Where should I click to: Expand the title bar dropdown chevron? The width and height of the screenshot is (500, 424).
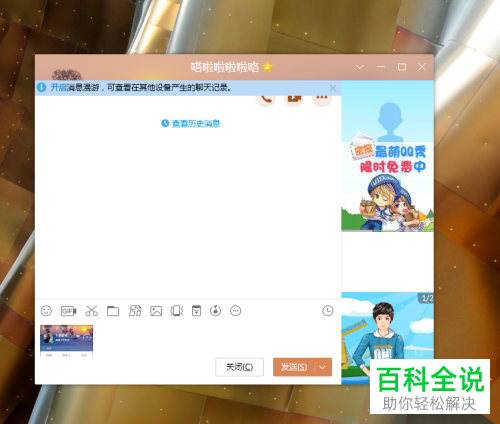tap(359, 67)
